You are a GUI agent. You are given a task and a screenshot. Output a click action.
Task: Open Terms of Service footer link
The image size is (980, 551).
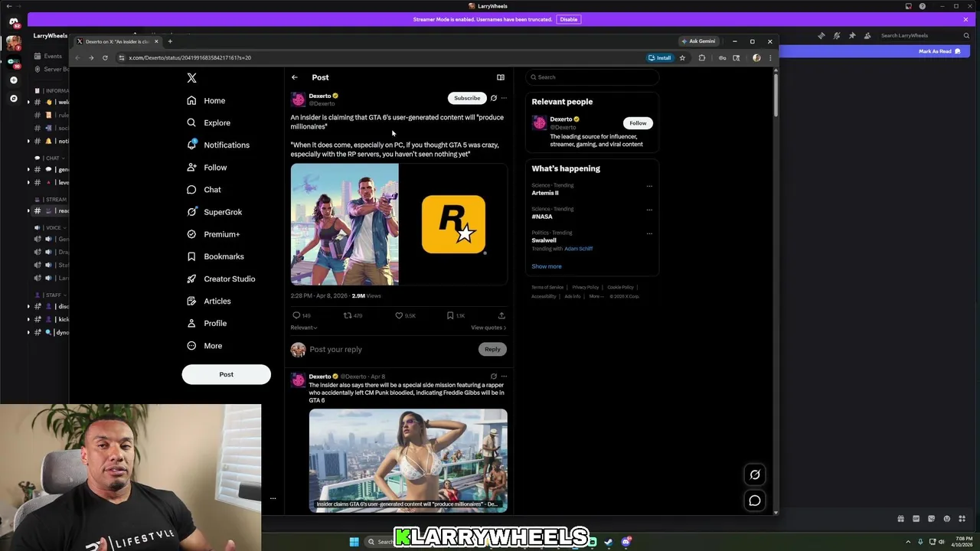[547, 287]
